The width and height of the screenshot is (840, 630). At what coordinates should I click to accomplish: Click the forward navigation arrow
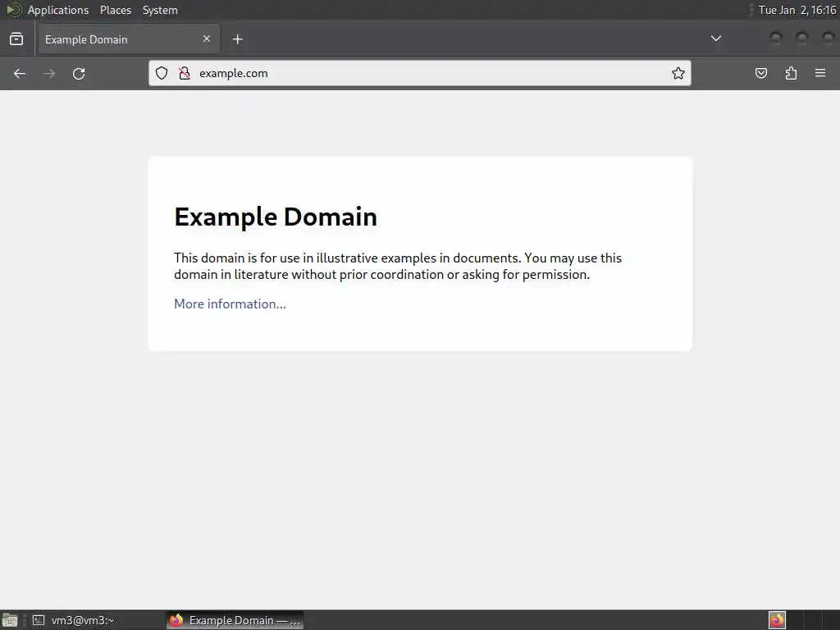pyautogui.click(x=49, y=73)
